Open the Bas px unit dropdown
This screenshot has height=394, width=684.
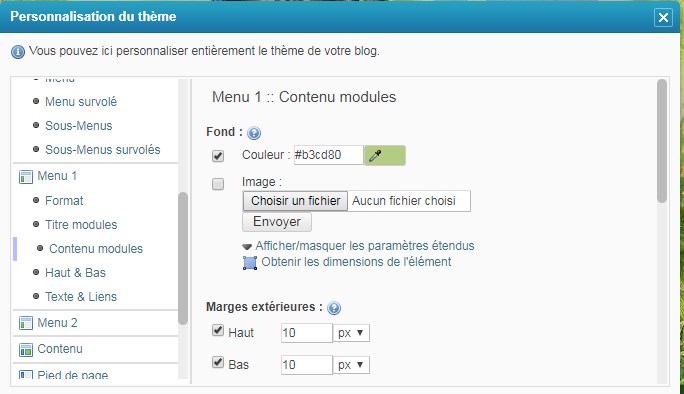point(352,365)
